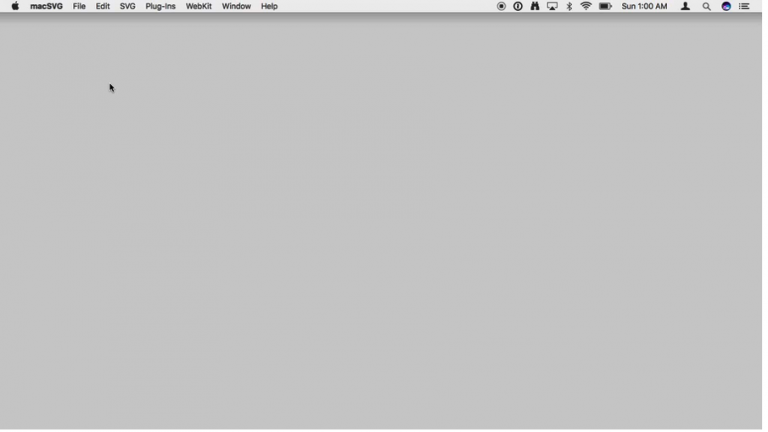Click the battery status icon
The width and height of the screenshot is (768, 432).
click(x=605, y=6)
